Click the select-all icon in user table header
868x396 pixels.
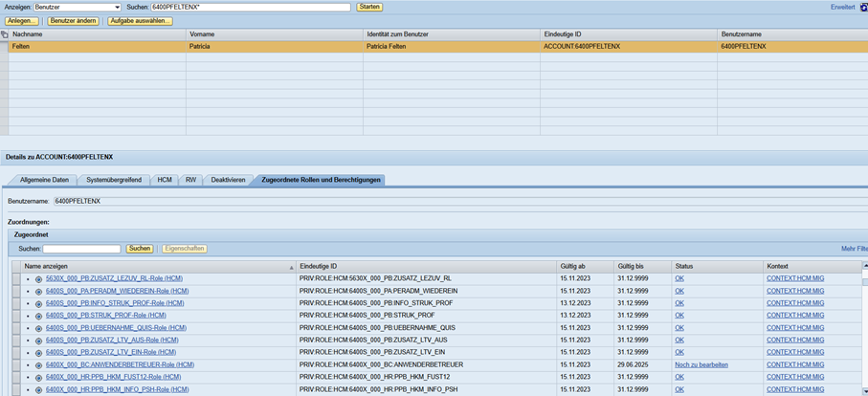[5, 33]
